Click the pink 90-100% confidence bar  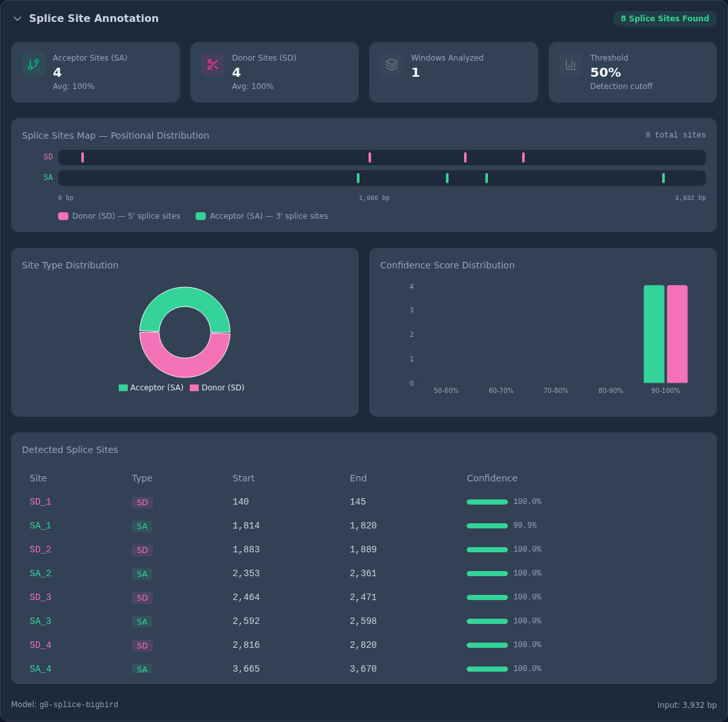coord(677,334)
